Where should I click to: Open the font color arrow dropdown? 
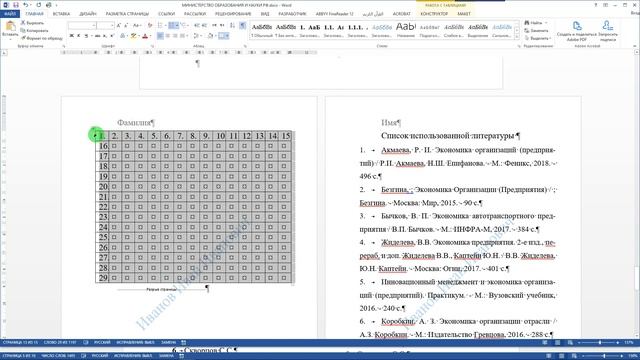(x=150, y=36)
